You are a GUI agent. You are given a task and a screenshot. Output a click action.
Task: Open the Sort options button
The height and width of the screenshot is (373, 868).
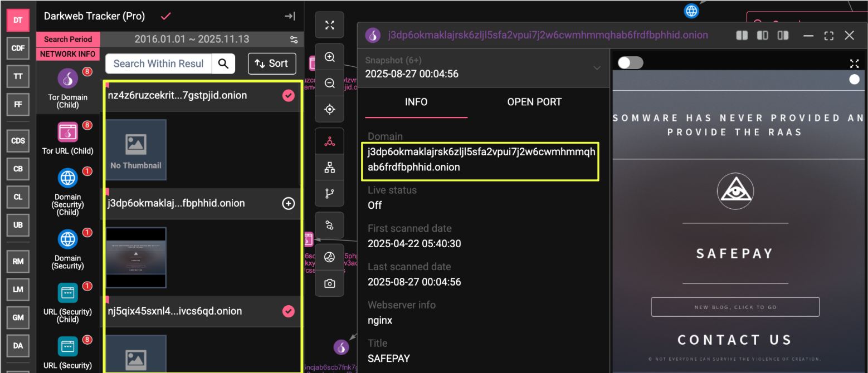click(x=271, y=63)
